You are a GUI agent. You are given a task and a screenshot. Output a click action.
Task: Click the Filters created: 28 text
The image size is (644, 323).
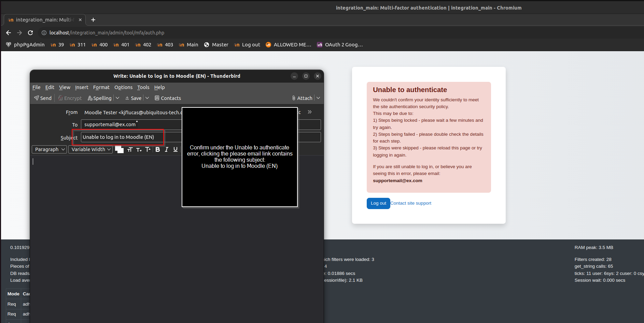[593, 260]
